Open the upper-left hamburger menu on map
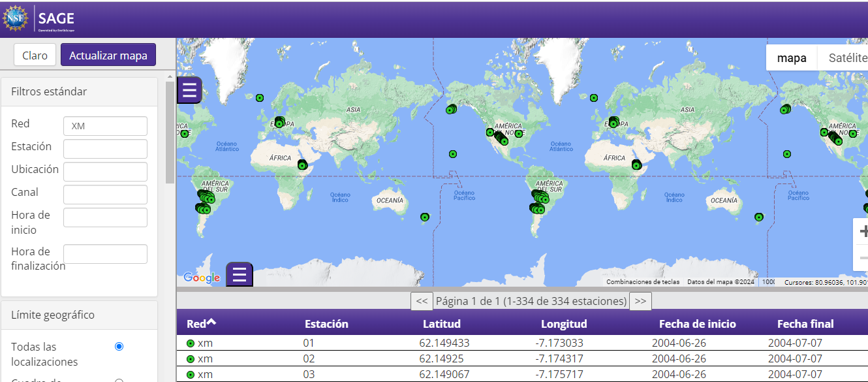Viewport: 868px width, 382px height. click(x=190, y=90)
